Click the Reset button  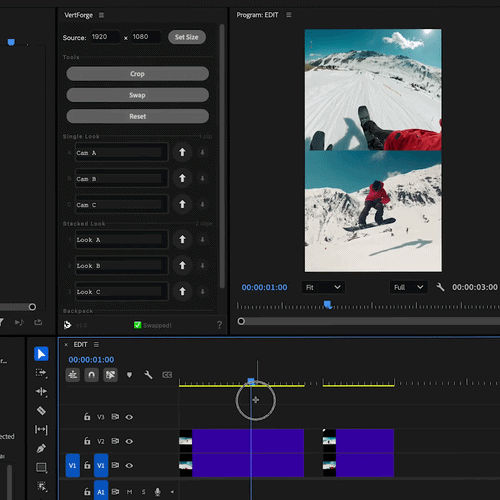(x=137, y=116)
